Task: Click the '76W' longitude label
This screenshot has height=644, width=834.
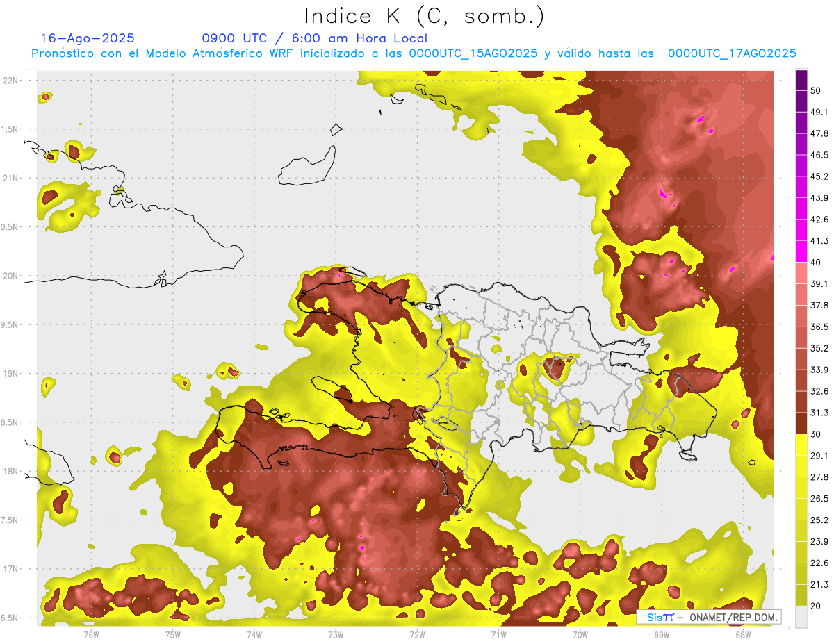Action: (91, 634)
